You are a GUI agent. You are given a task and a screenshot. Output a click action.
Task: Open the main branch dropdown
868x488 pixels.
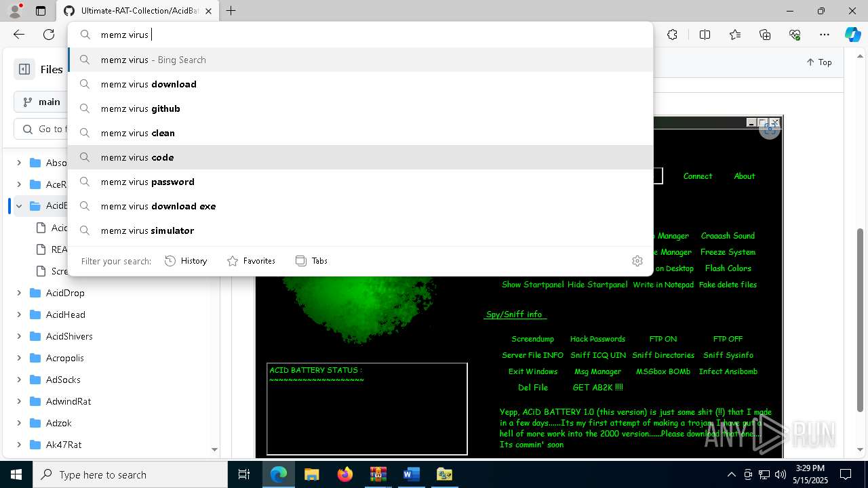coord(41,102)
